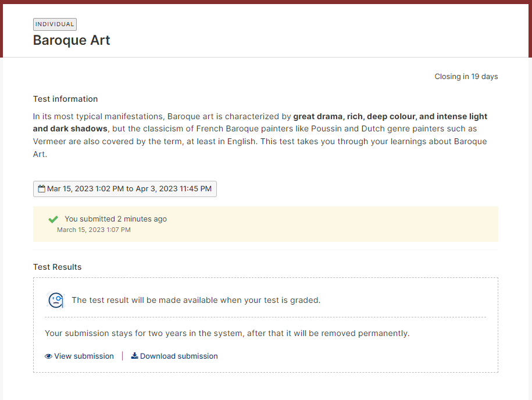Viewport: 532px width, 400px height.
Task: Click the Test Results heading
Action: [58, 267]
